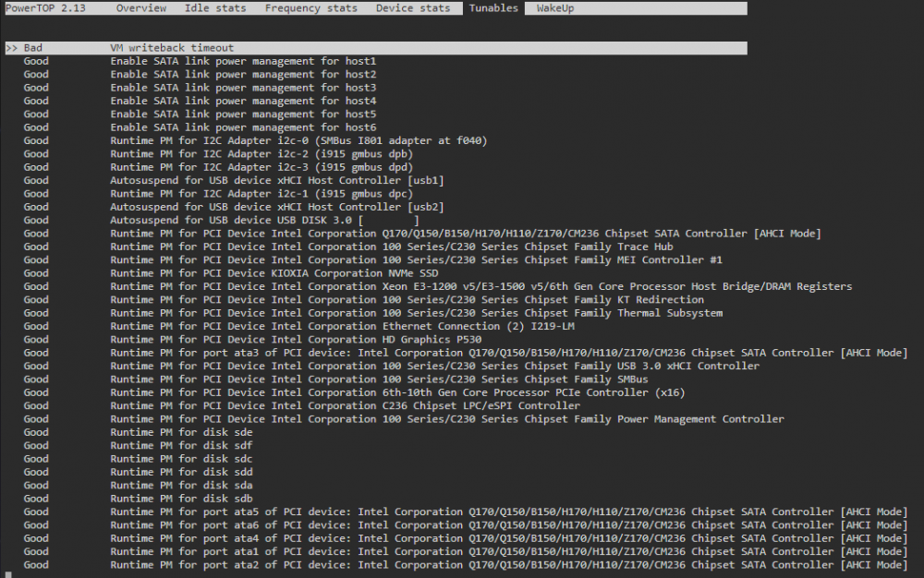Select Autosuspend for xHCI Host Controller usb1

click(277, 180)
